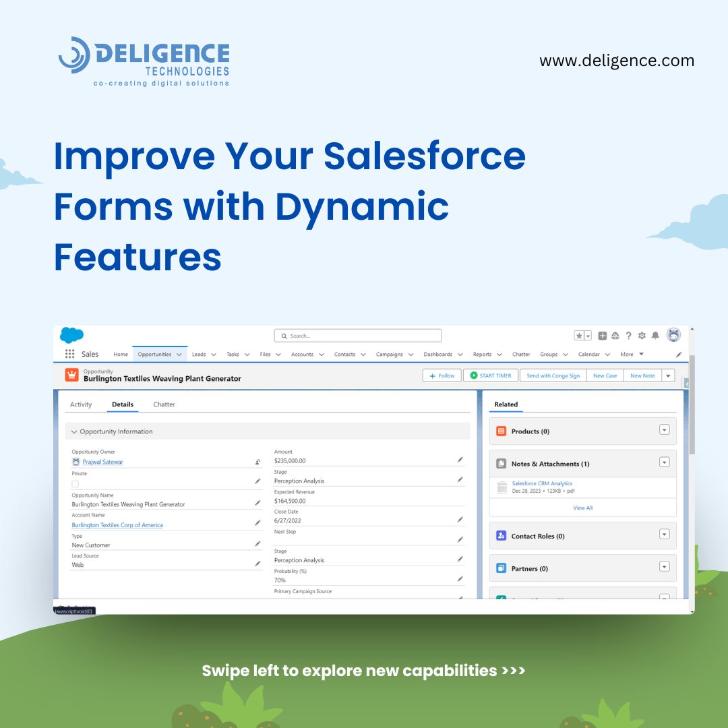Image resolution: width=728 pixels, height=728 pixels.
Task: Edit the Type field pencil
Action: click(x=257, y=544)
